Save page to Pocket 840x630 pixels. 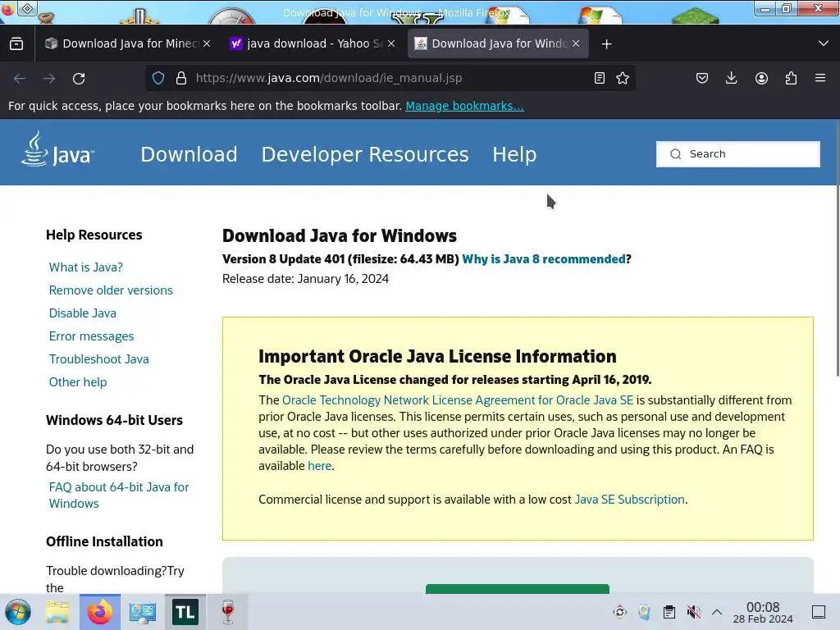702,78
